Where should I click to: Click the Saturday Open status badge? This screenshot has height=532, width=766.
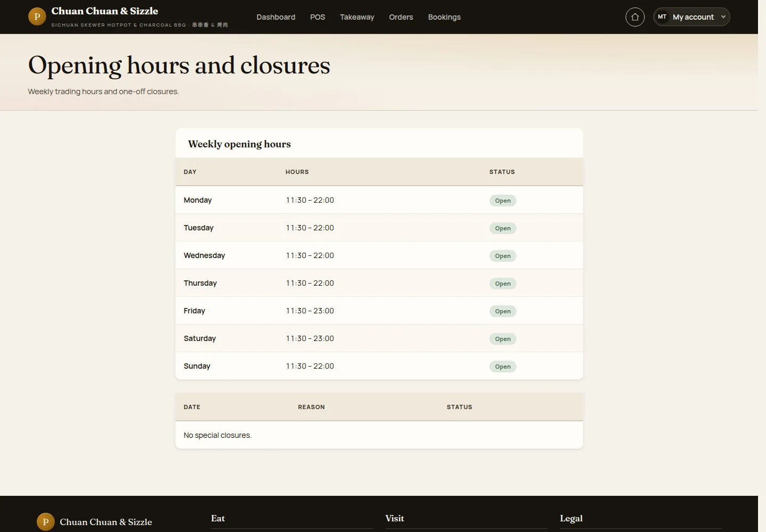point(503,339)
